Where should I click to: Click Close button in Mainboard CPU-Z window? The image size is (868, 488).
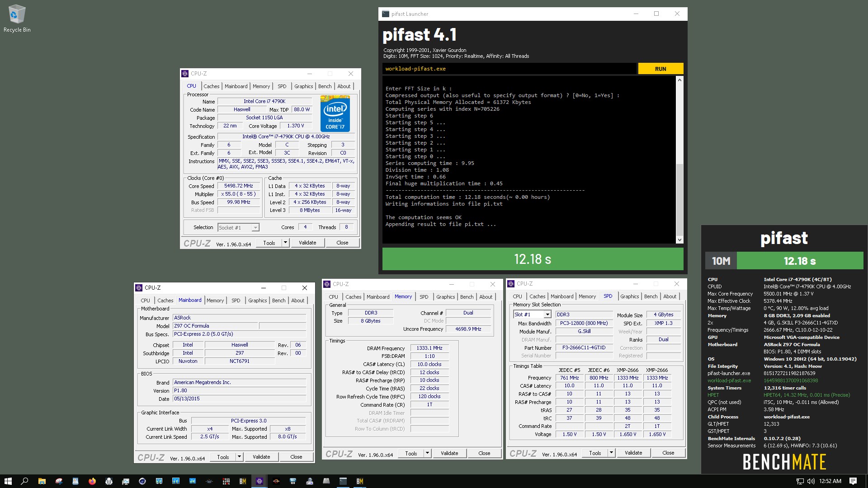click(296, 457)
